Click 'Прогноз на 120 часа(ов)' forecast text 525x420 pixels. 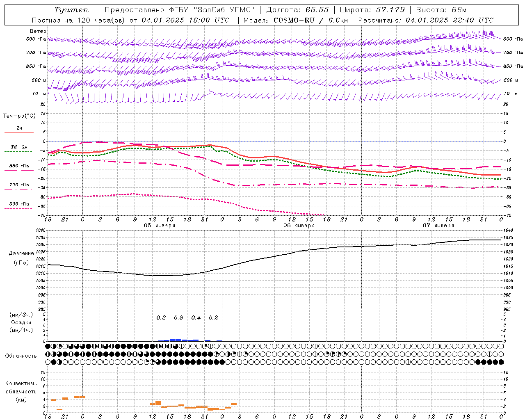tap(79, 20)
